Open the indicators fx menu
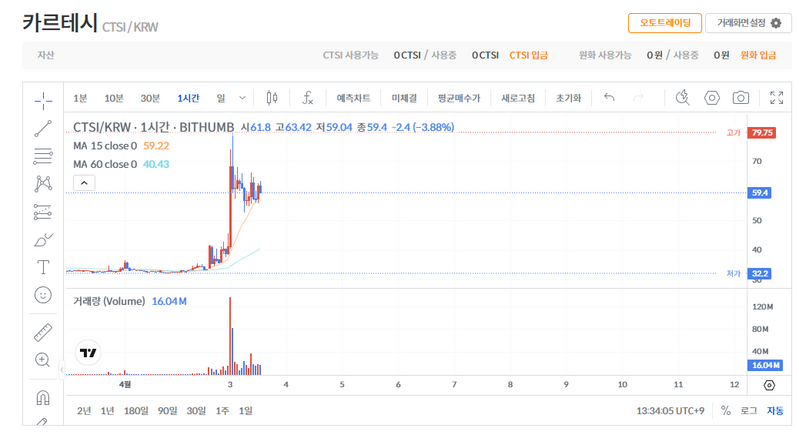 [x=307, y=98]
